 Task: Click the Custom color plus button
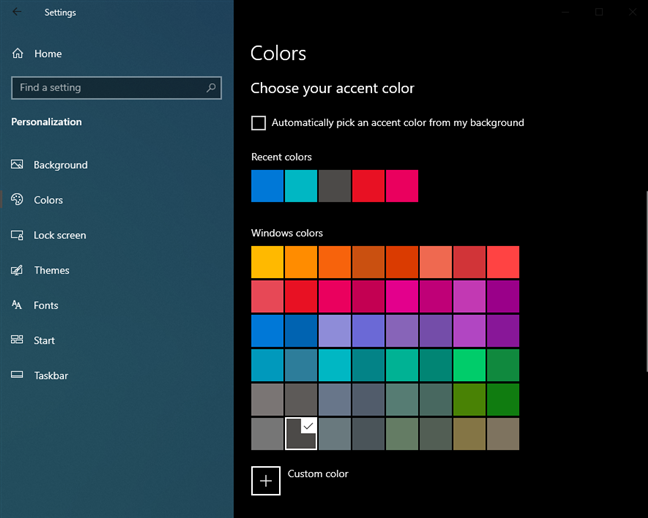tap(266, 480)
